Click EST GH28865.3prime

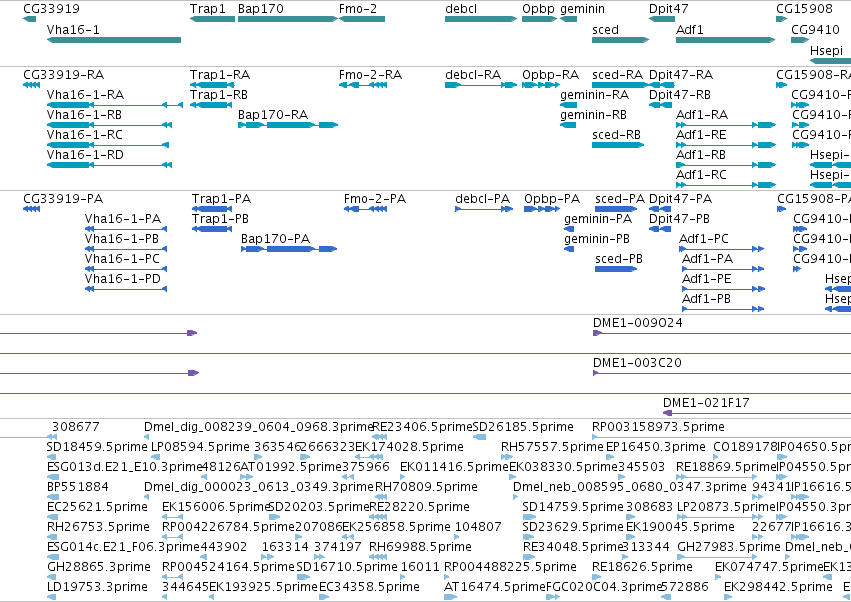coord(98,567)
